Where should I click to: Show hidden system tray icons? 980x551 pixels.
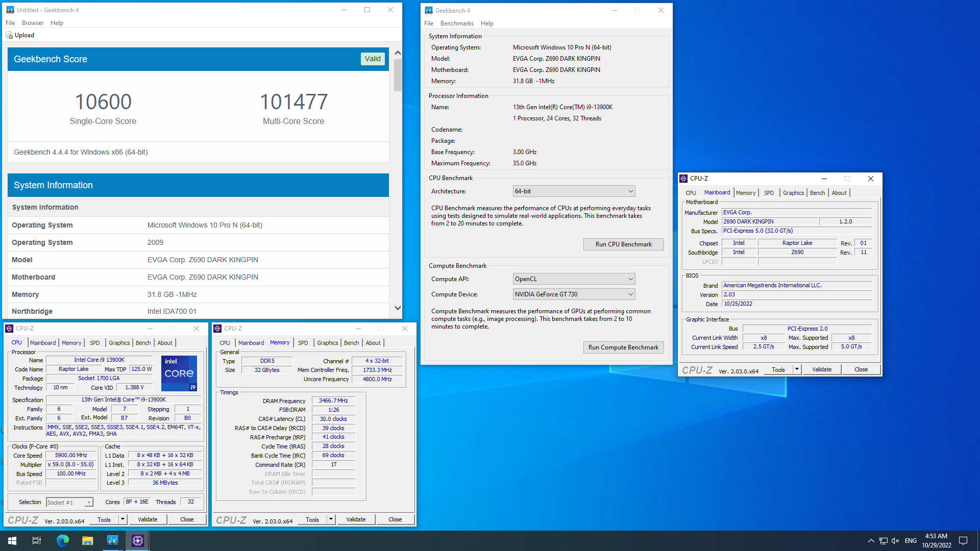point(871,541)
